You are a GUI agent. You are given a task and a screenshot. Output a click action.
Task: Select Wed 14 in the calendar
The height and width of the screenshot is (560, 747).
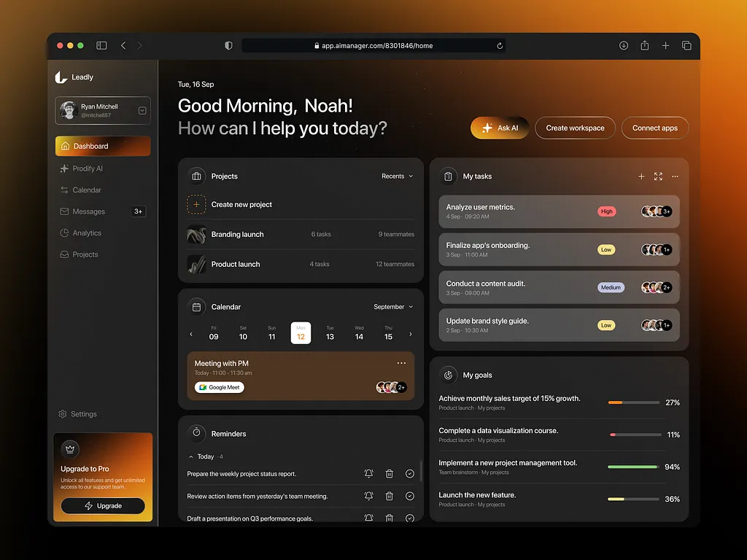point(359,333)
